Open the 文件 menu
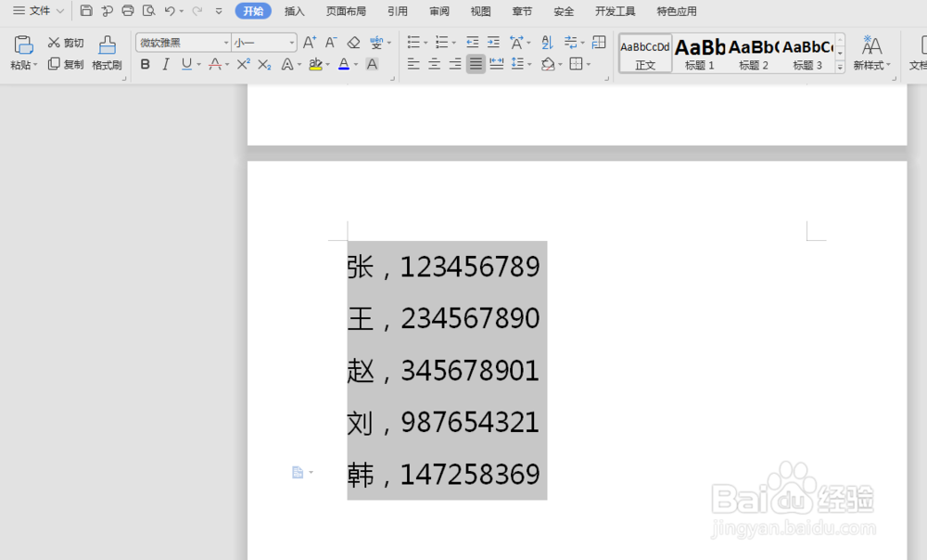This screenshot has width=927, height=560. pyautogui.click(x=39, y=10)
